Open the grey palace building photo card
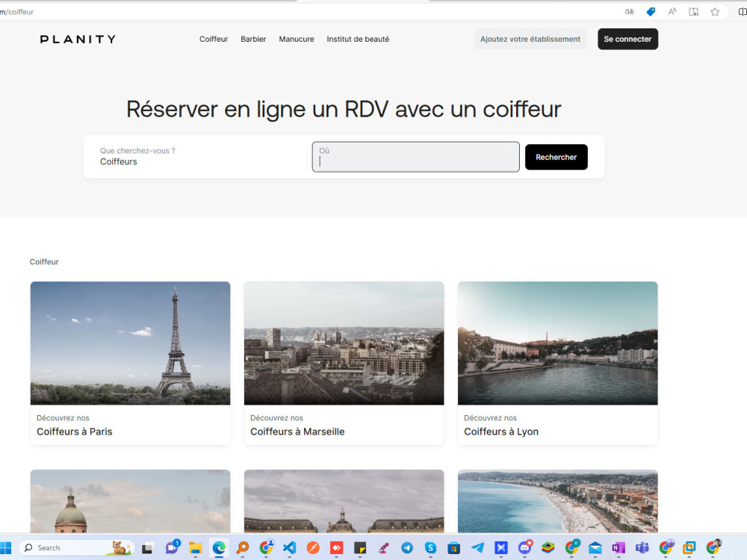Image resolution: width=747 pixels, height=560 pixels. 344,501
